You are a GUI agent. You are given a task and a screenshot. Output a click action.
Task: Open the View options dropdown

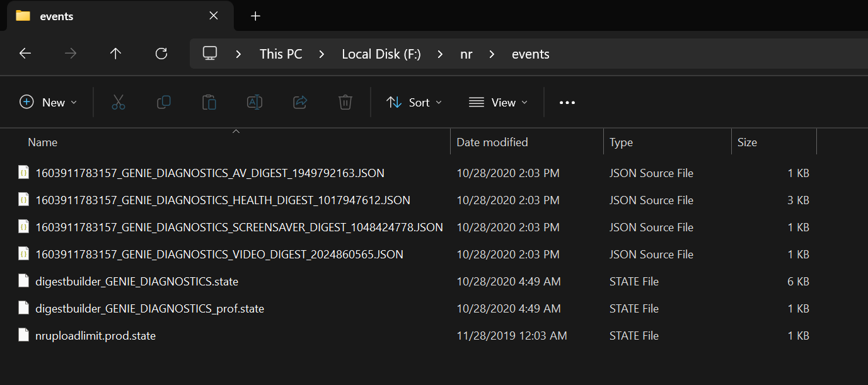coord(498,102)
